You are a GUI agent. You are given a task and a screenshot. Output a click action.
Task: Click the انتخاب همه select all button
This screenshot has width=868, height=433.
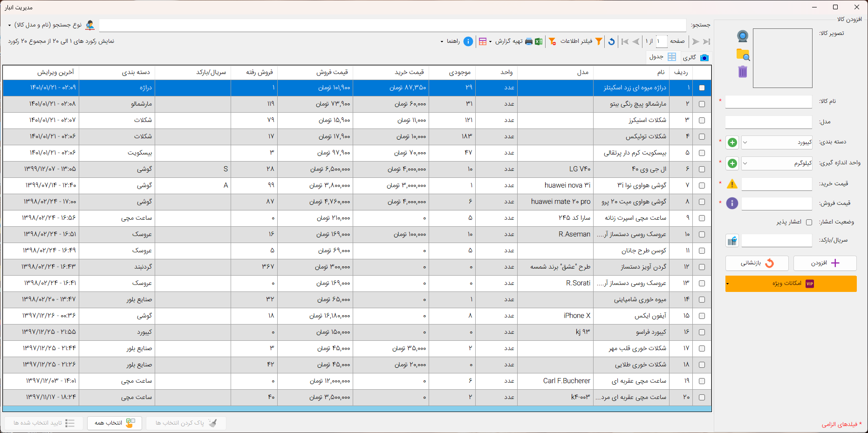coord(115,423)
